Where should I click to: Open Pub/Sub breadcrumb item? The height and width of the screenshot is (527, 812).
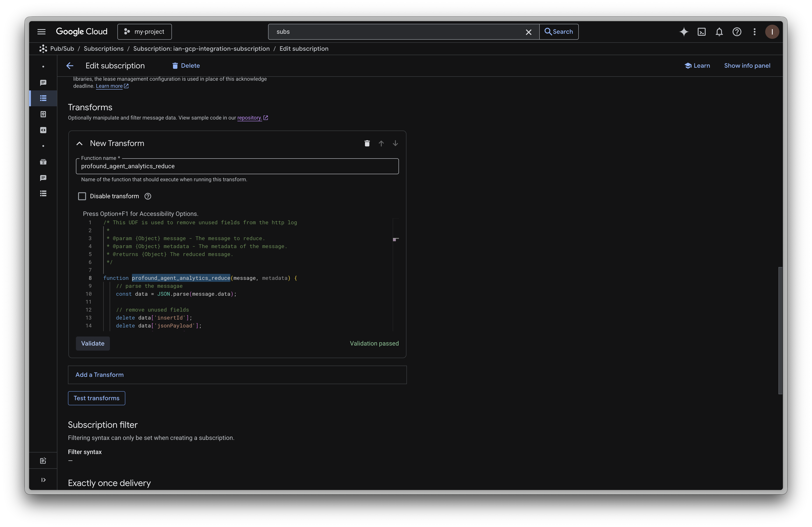62,49
